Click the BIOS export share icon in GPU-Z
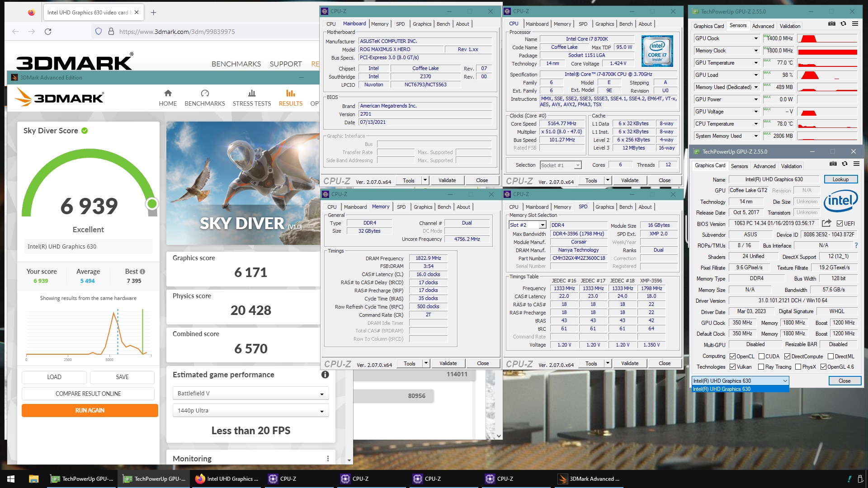868x488 pixels. (826, 223)
